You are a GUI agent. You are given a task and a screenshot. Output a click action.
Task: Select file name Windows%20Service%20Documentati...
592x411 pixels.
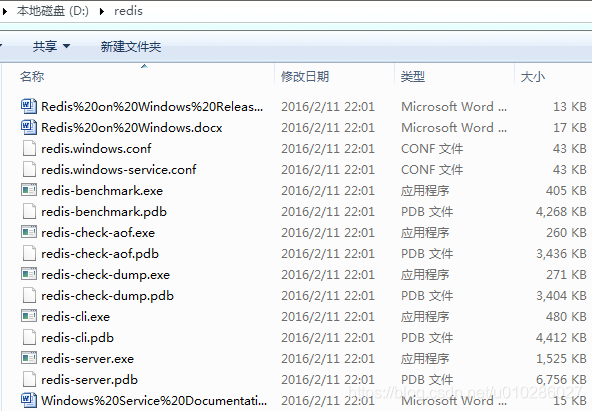(154, 400)
